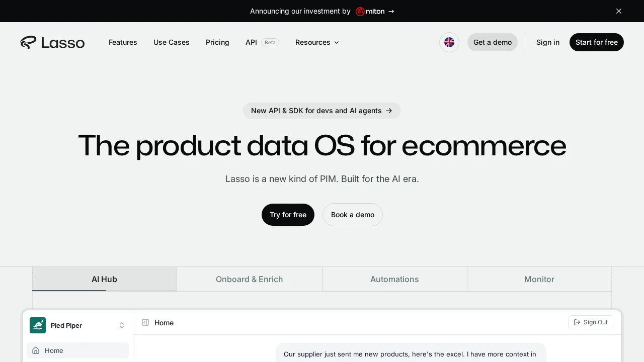Click the Miton logo in the announcement banner
This screenshot has height=362, width=644.
(x=359, y=11)
